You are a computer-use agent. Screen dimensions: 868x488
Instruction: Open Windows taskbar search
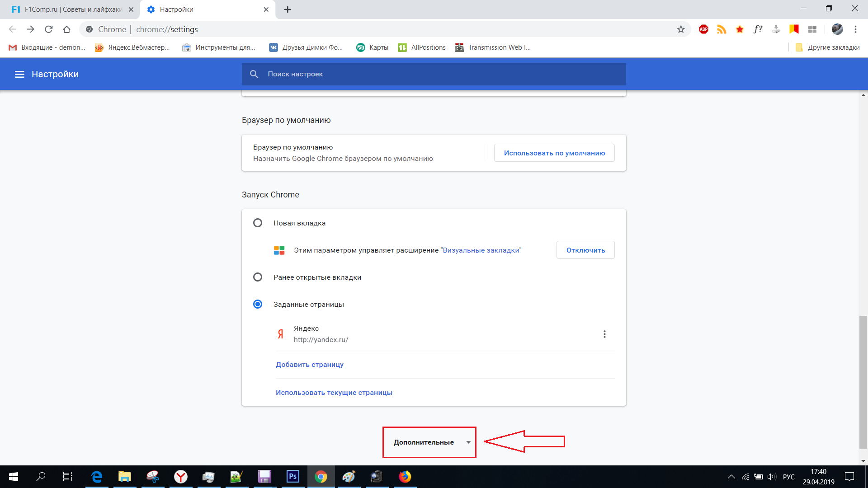click(x=41, y=477)
